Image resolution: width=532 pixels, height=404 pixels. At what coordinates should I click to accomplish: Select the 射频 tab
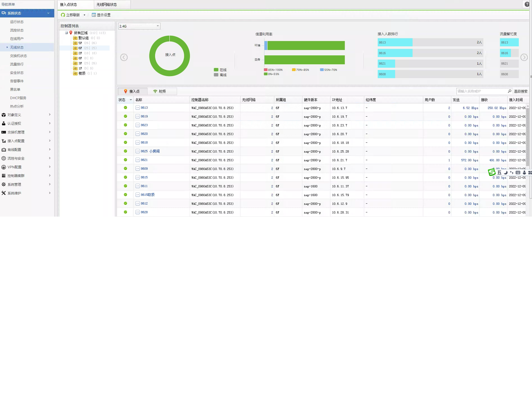[160, 91]
